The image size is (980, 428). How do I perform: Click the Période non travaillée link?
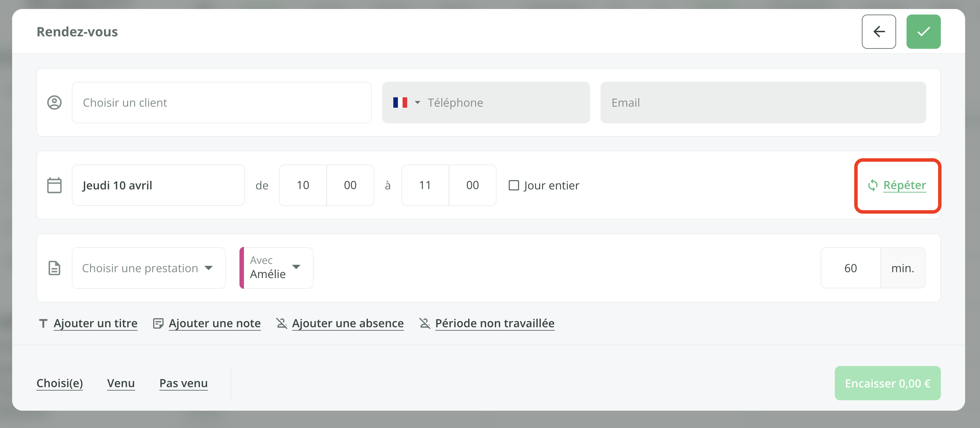[x=494, y=323]
